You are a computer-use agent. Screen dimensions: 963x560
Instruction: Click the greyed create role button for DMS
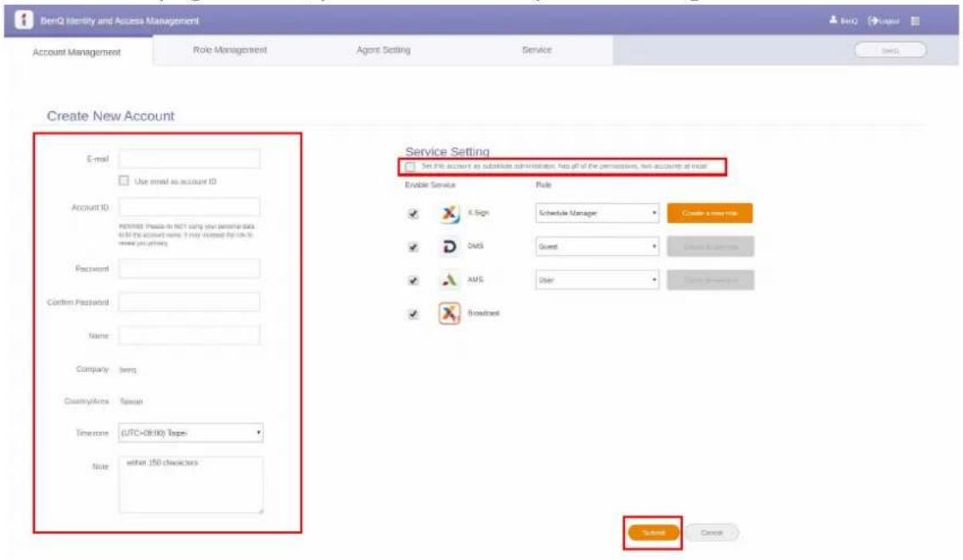[711, 247]
